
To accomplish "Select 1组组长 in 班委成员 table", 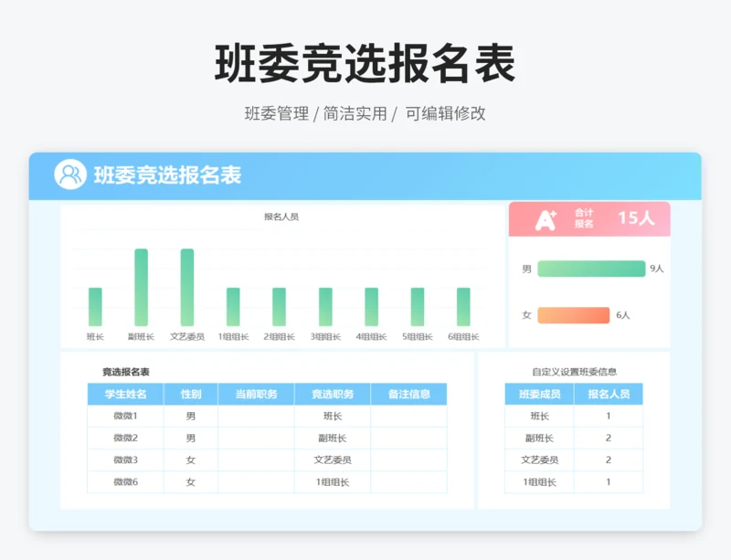I will 539,481.
